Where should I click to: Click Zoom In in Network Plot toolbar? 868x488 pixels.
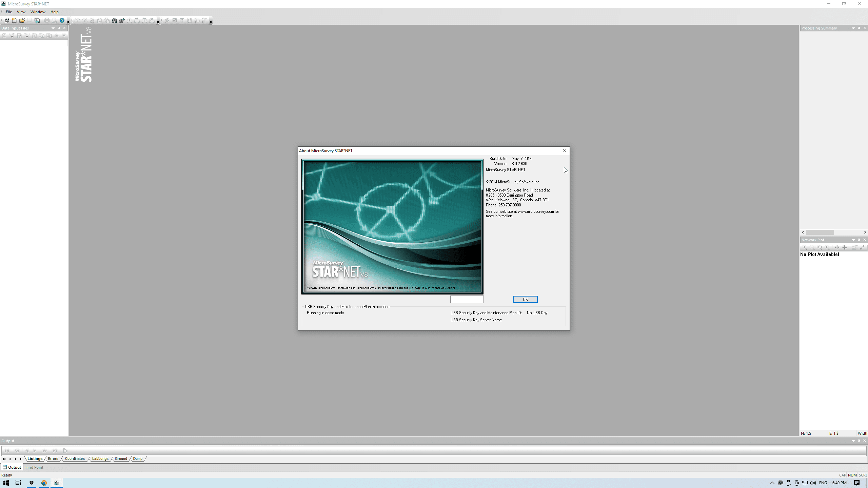(x=805, y=247)
